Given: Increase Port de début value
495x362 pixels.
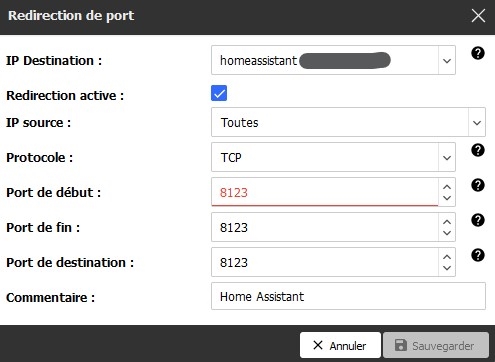Looking at the screenshot, I should [x=447, y=187].
